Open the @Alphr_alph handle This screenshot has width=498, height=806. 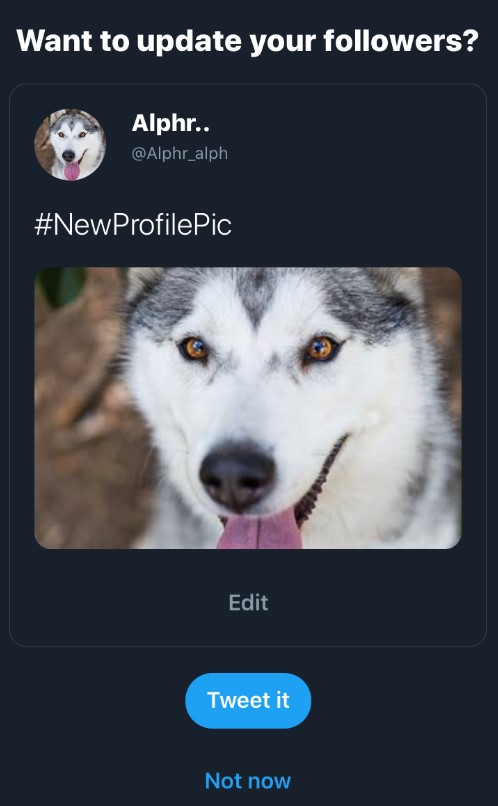pyautogui.click(x=179, y=154)
